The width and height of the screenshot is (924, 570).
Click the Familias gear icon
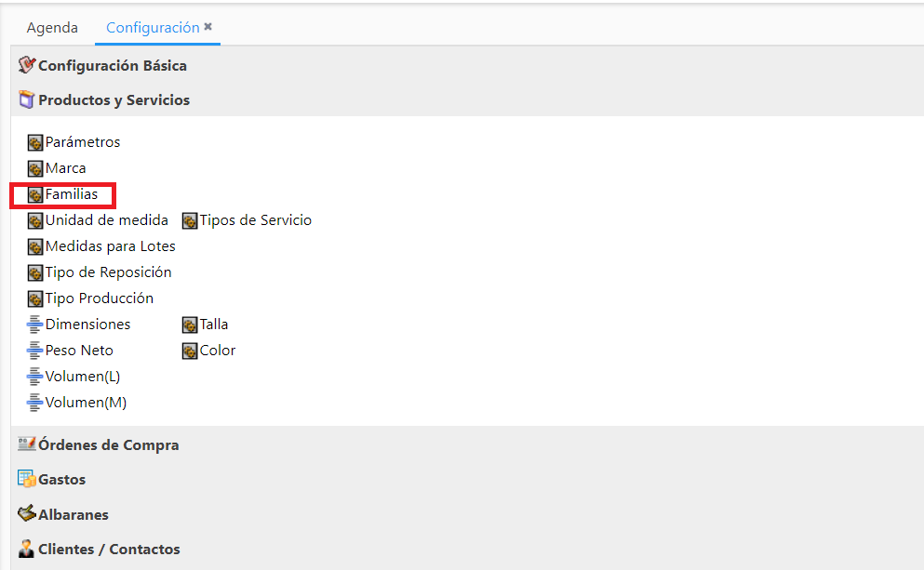point(35,195)
